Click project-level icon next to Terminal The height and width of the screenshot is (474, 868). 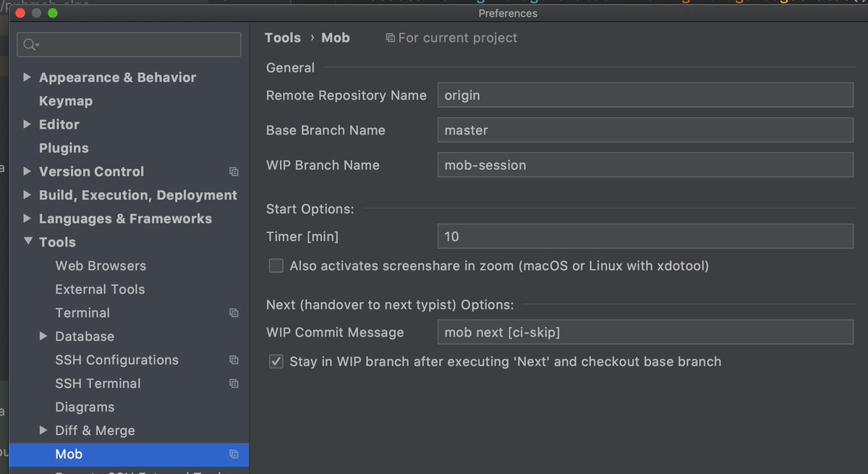234,313
